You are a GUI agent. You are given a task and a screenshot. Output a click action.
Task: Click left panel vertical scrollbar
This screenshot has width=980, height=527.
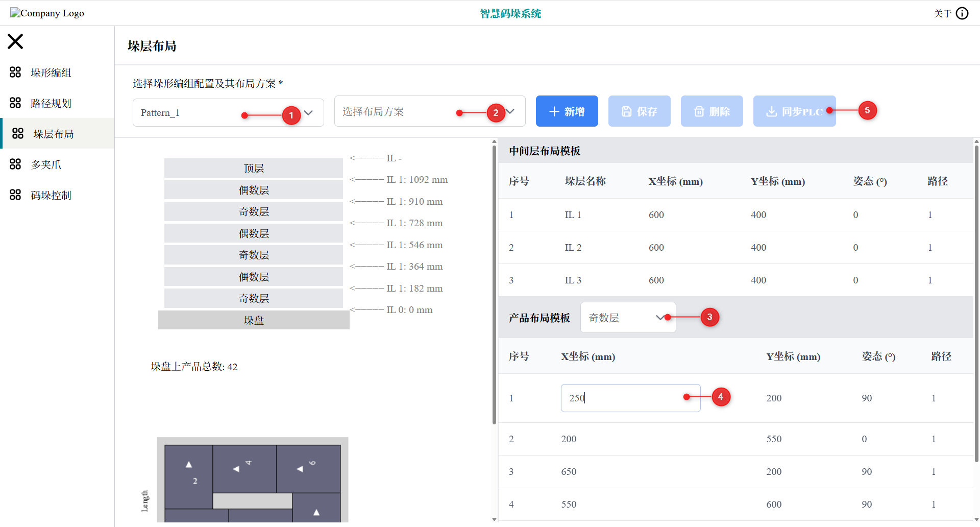494,286
